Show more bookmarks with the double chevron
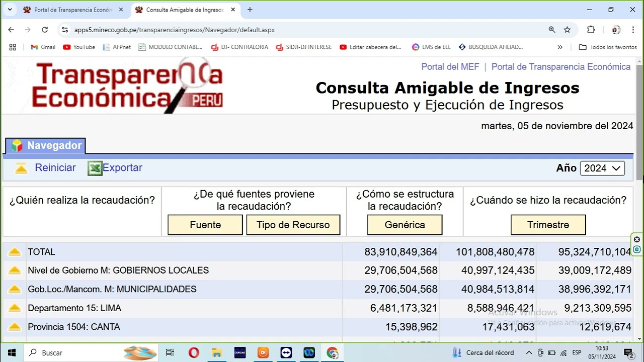The width and height of the screenshot is (644, 362). 560,47
